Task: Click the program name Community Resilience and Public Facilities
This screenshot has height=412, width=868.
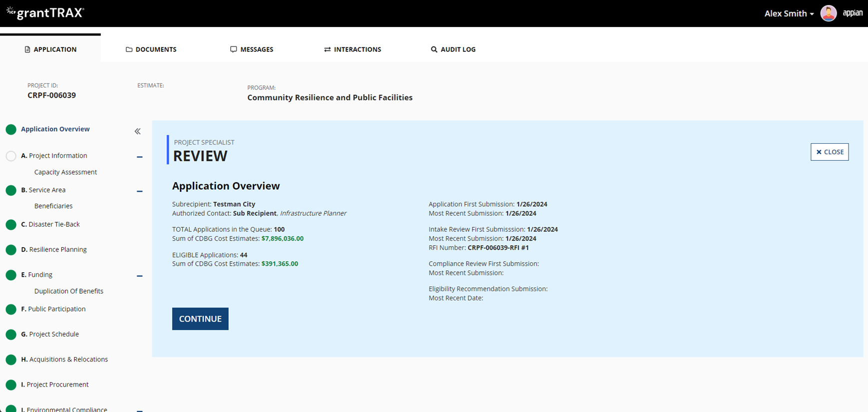Action: pyautogui.click(x=330, y=97)
